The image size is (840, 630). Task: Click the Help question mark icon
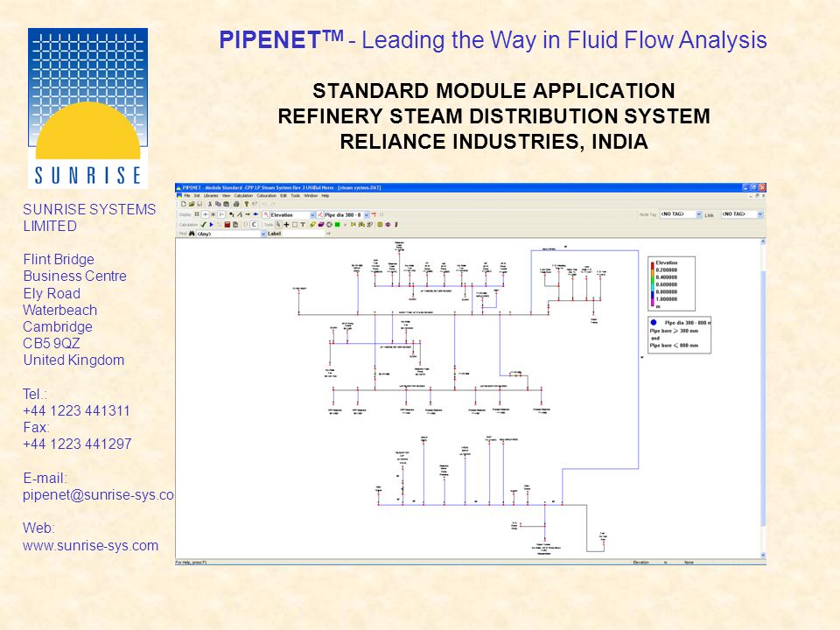[247, 204]
